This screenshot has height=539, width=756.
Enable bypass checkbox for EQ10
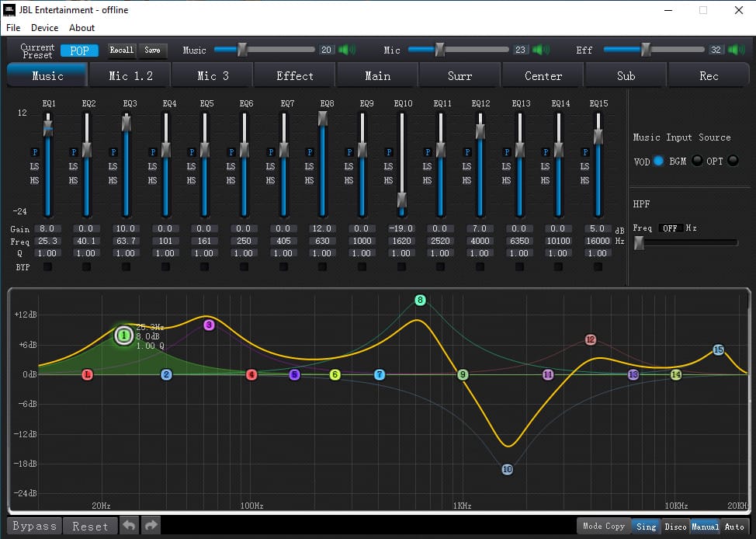pos(401,267)
